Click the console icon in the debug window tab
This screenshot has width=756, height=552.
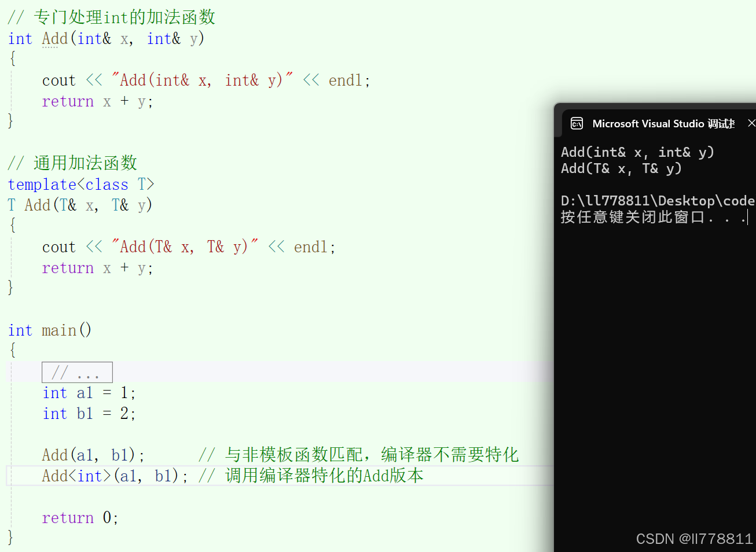coord(577,123)
